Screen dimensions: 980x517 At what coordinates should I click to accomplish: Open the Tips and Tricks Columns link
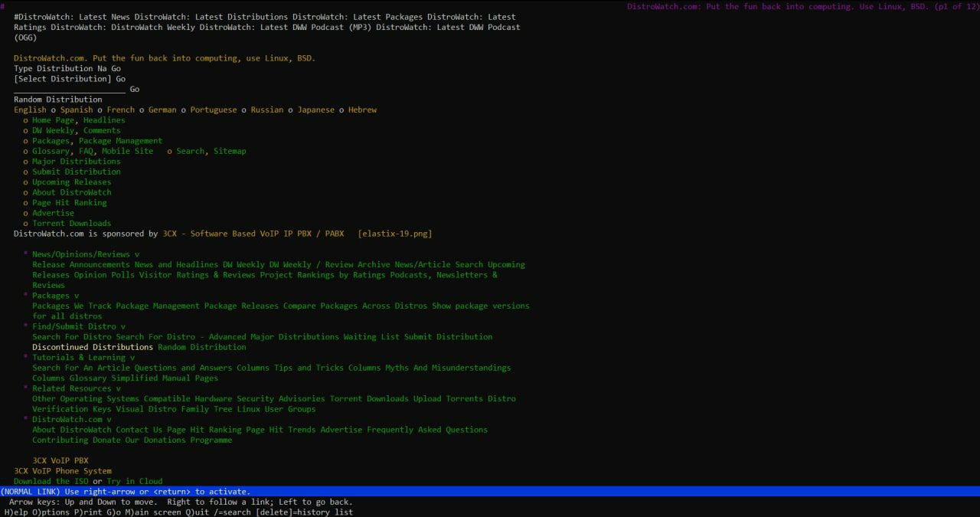(x=327, y=368)
